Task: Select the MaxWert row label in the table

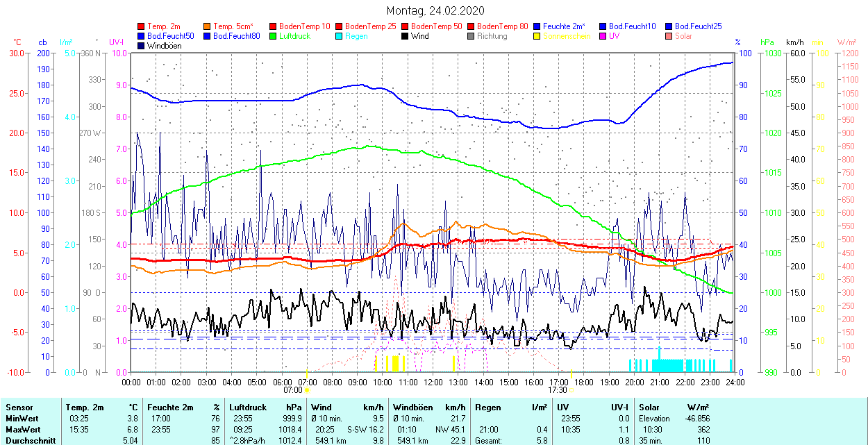Action: tap(23, 430)
